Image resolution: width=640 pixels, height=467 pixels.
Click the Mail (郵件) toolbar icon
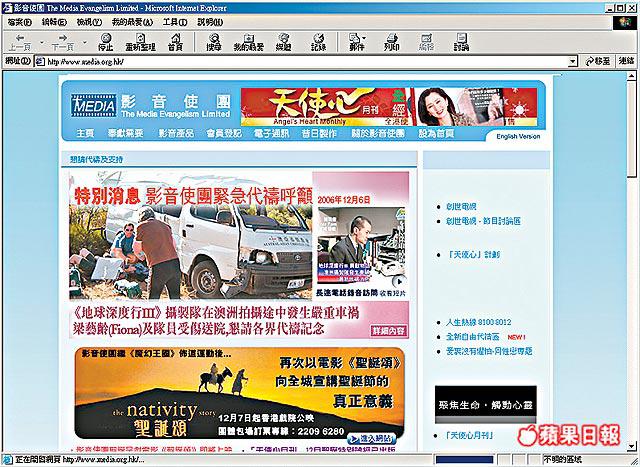(355, 42)
